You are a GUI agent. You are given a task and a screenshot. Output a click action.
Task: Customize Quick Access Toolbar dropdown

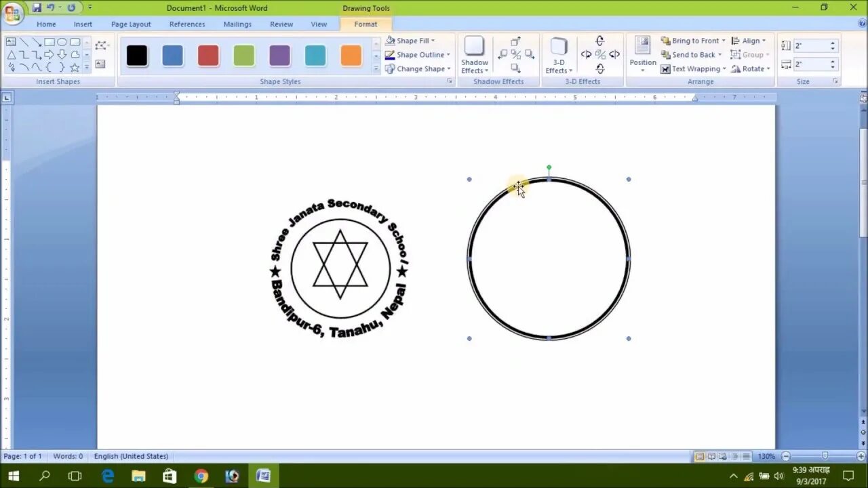tap(90, 7)
